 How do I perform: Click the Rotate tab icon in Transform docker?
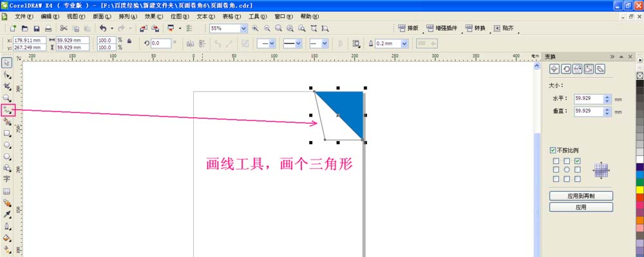(566, 69)
